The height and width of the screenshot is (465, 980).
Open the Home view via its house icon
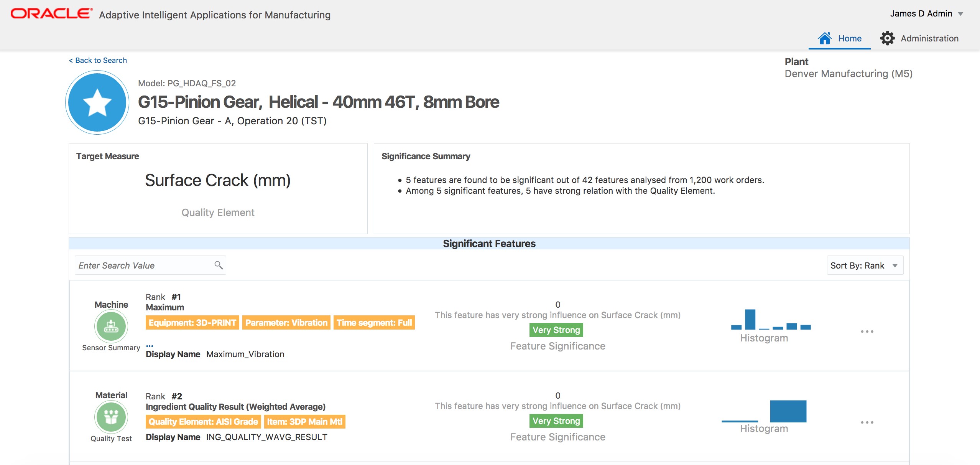pyautogui.click(x=825, y=38)
